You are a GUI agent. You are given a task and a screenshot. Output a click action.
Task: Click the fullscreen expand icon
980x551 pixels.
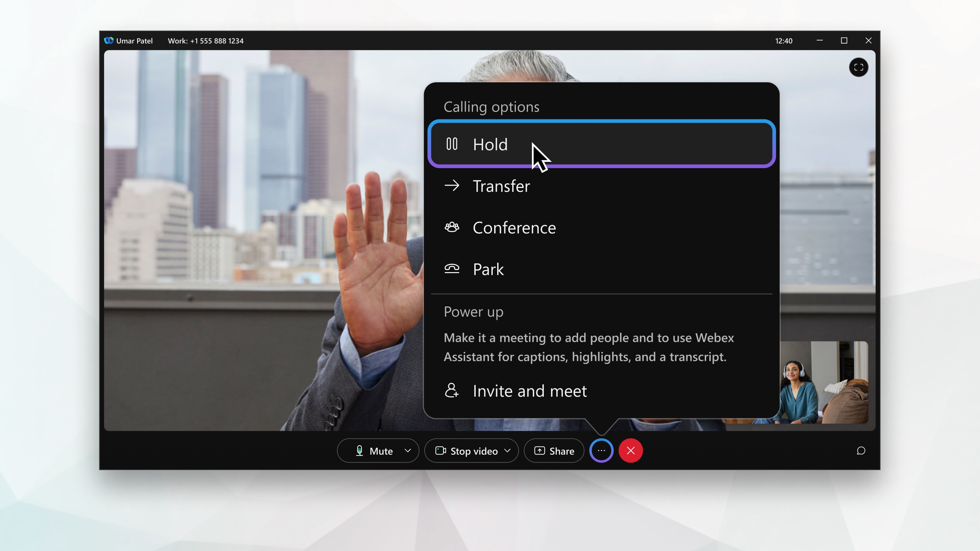858,67
